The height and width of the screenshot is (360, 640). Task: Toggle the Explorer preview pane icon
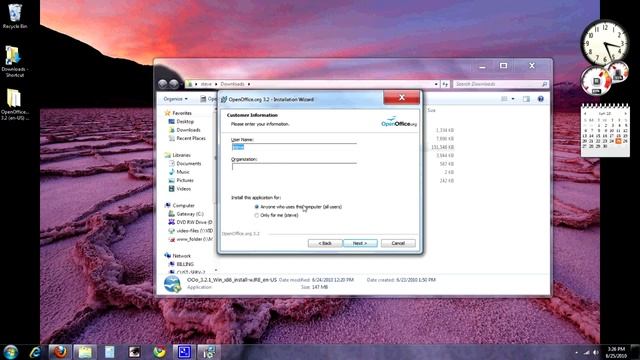pos(526,99)
